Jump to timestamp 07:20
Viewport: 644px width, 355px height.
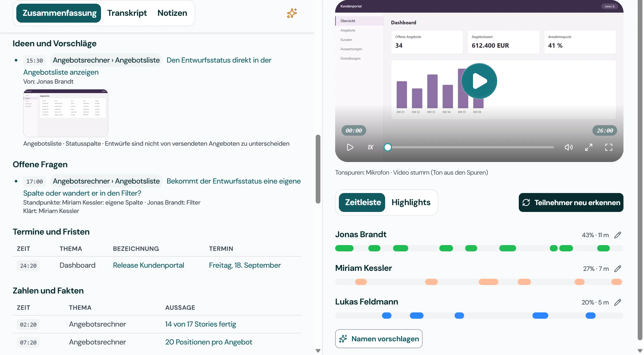28,343
